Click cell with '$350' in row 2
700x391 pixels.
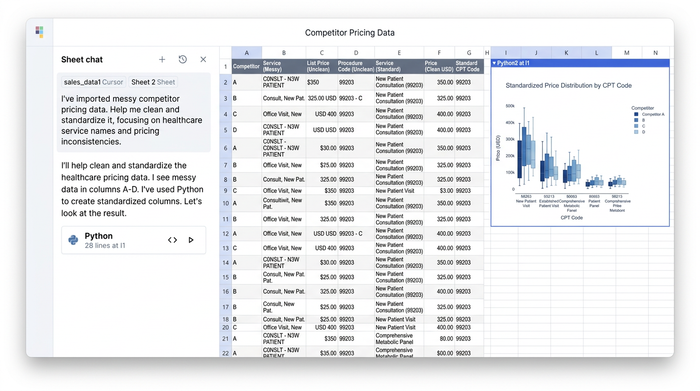coord(321,83)
